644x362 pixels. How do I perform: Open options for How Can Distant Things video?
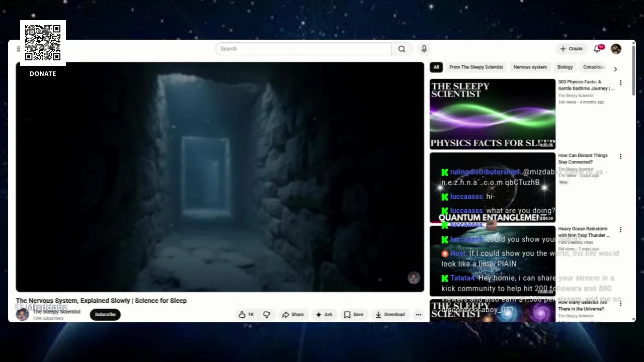click(x=620, y=156)
